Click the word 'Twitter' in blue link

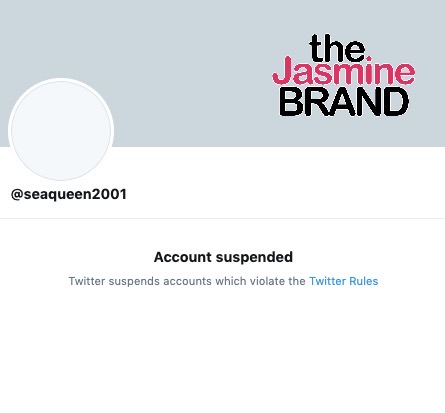(x=327, y=281)
